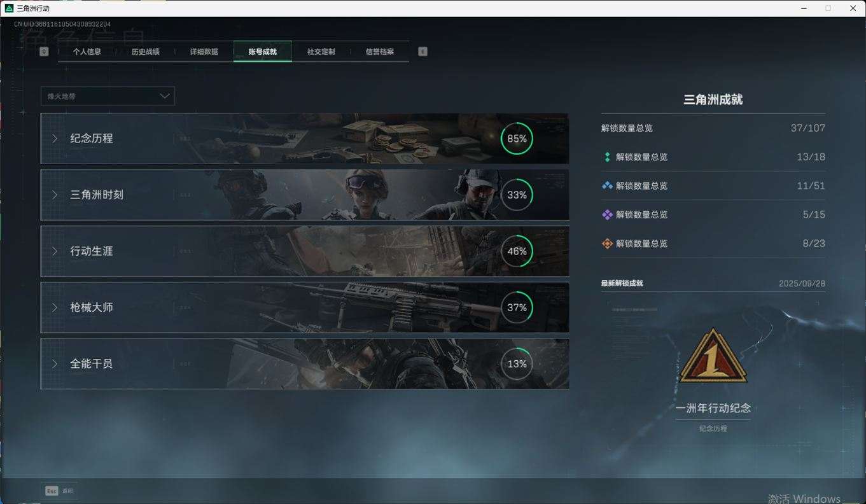Click the 85% progress ring
The image size is (866, 504).
tap(517, 139)
